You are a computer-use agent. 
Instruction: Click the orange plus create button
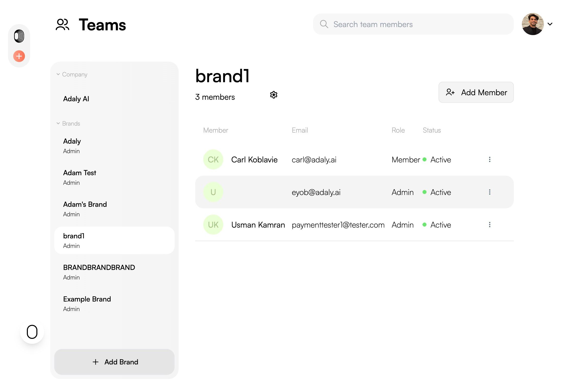pos(19,56)
